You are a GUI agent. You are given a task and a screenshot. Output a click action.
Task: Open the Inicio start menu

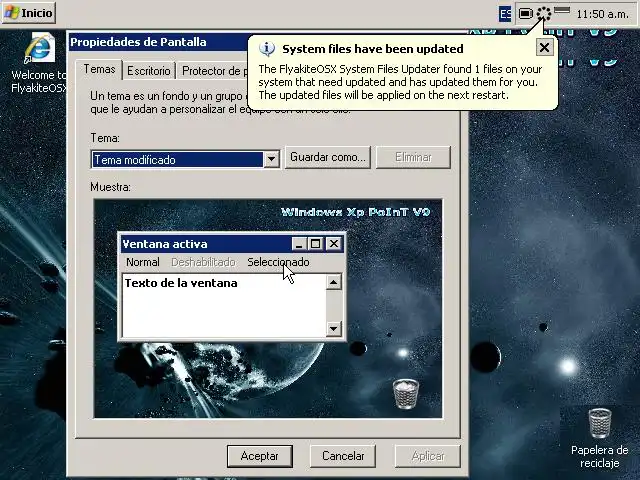click(x=29, y=13)
